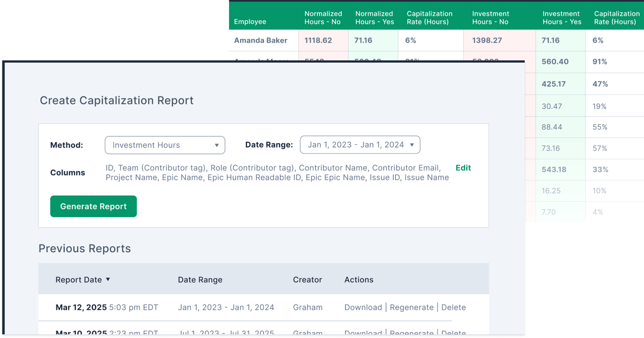Select the Amanda Baker employee row

tap(437, 41)
